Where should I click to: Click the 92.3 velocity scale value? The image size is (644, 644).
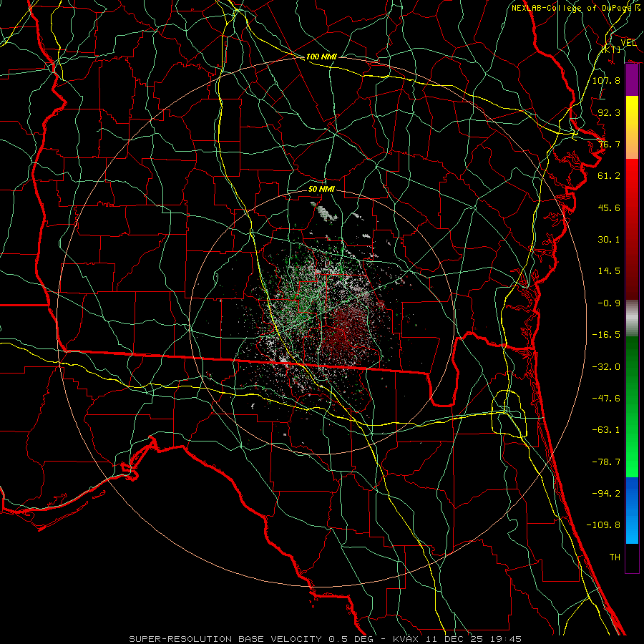point(609,112)
